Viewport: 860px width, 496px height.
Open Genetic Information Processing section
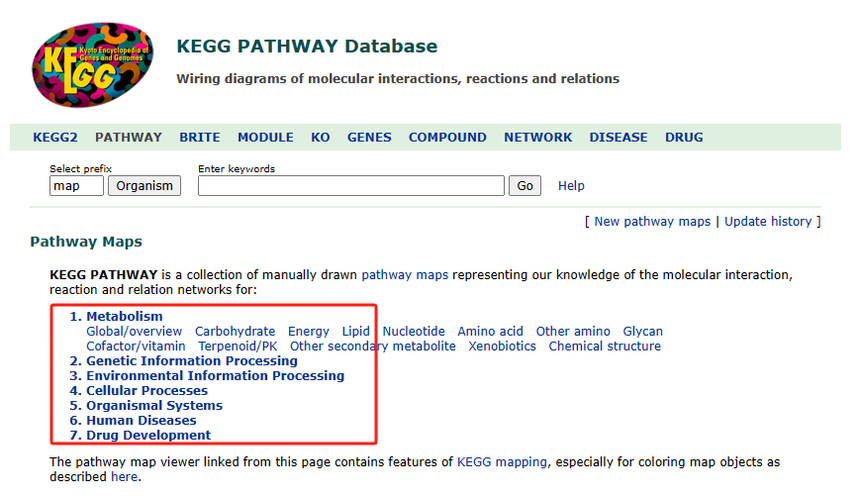192,361
